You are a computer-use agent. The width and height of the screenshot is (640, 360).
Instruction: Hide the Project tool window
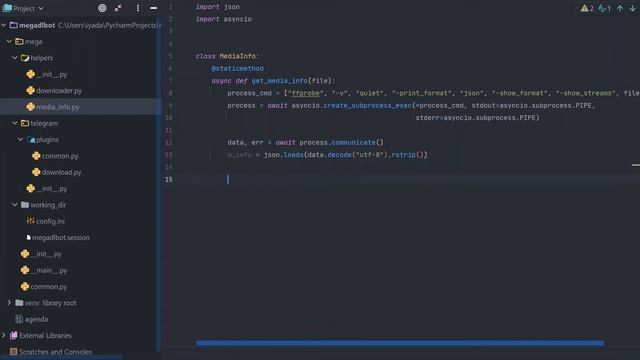click(153, 8)
